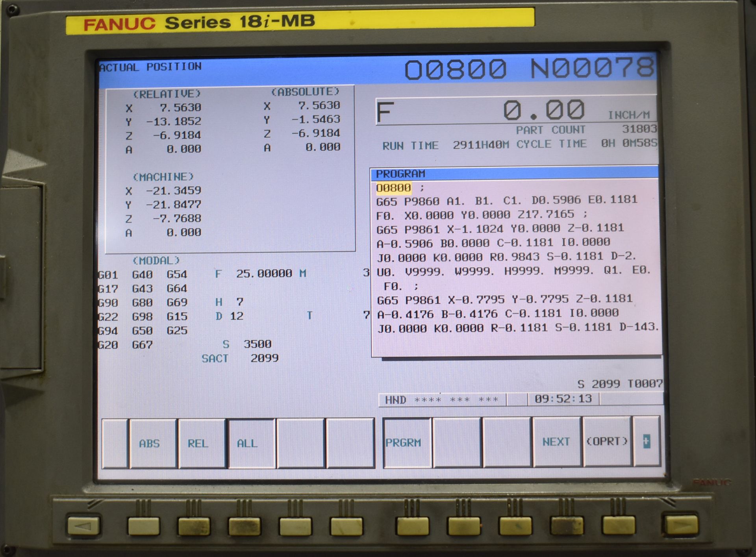Select the machine Z value -7.7688
Viewport: 756px width, 557px height.
(x=177, y=218)
